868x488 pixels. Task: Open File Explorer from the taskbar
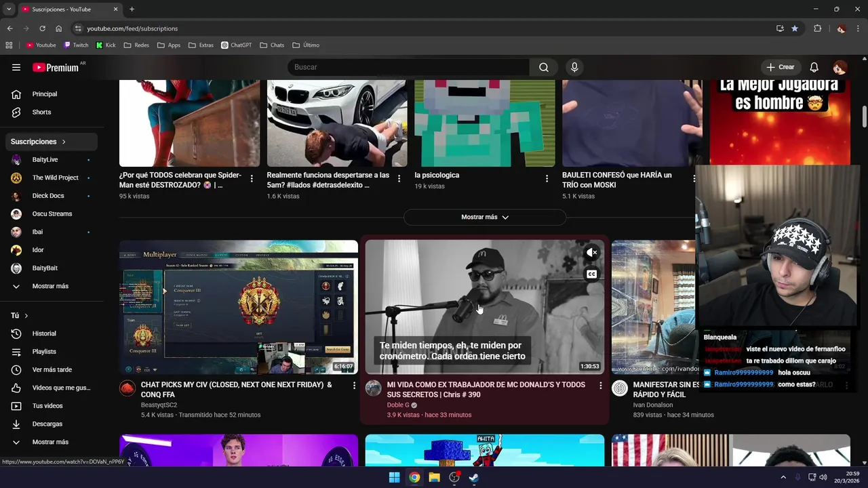(434, 477)
